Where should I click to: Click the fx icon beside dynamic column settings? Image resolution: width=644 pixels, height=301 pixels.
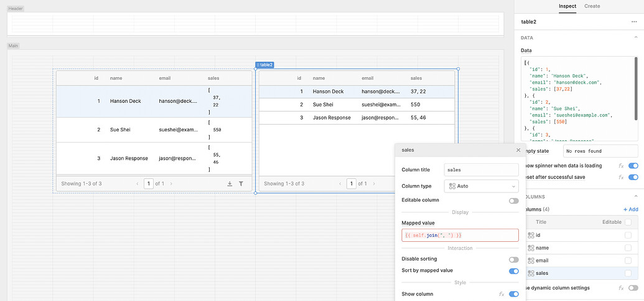coord(621,288)
